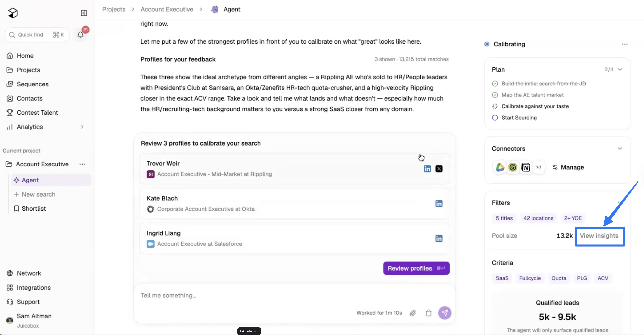Open Trevor Weir's X profile icon

(439, 169)
